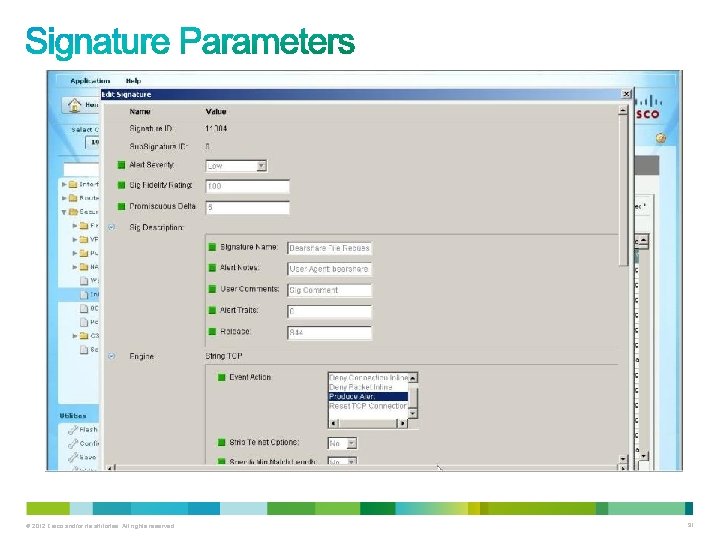Click the Configuration utility wrench icon

pyautogui.click(x=73, y=444)
